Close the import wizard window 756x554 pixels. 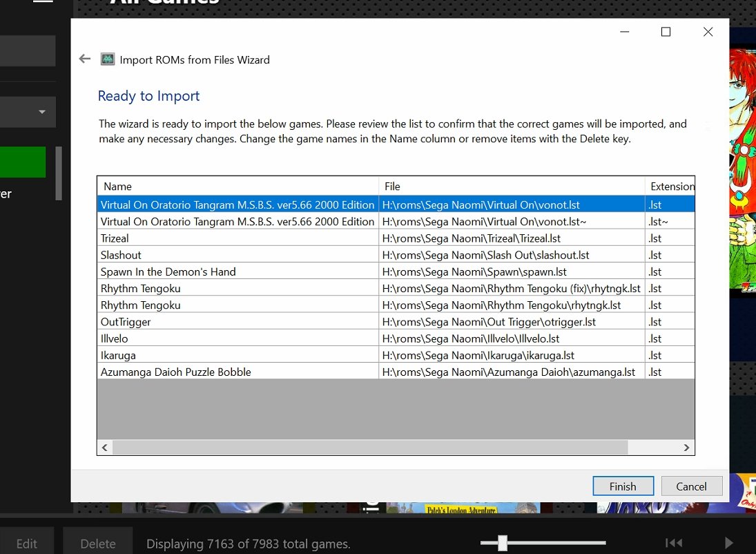[x=708, y=32]
